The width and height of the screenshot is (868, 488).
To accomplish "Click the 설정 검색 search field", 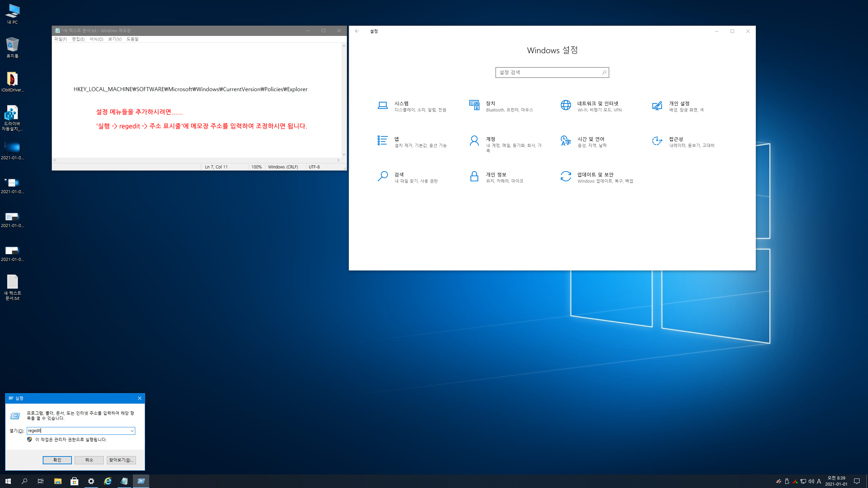I will (549, 73).
